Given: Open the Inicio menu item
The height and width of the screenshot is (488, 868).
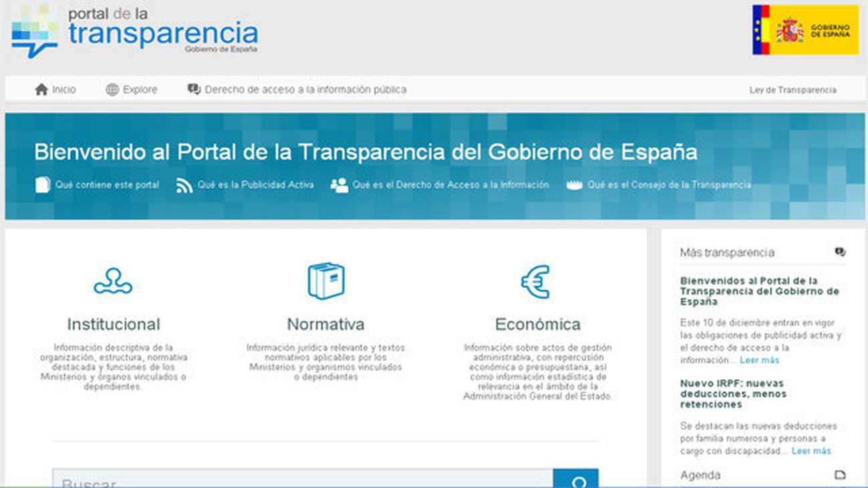Looking at the screenshot, I should coord(63,89).
